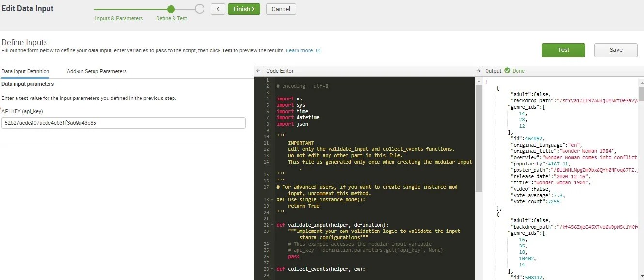Fold validate_input function at line 22
The height and width of the screenshot is (280, 644).
point(273,225)
